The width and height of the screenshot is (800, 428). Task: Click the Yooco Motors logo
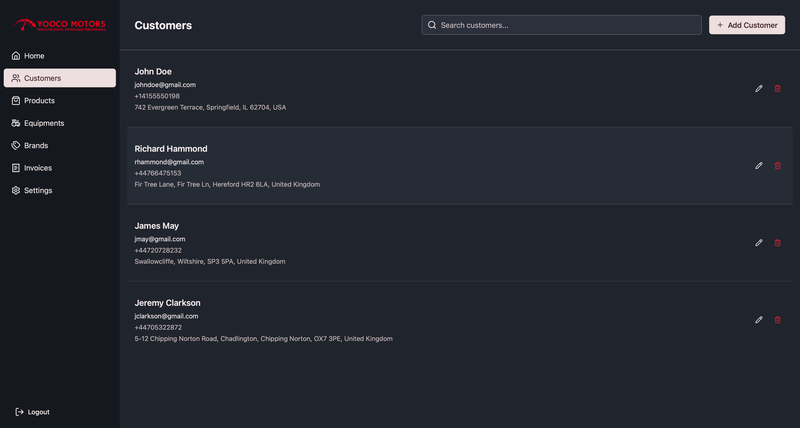tap(59, 24)
